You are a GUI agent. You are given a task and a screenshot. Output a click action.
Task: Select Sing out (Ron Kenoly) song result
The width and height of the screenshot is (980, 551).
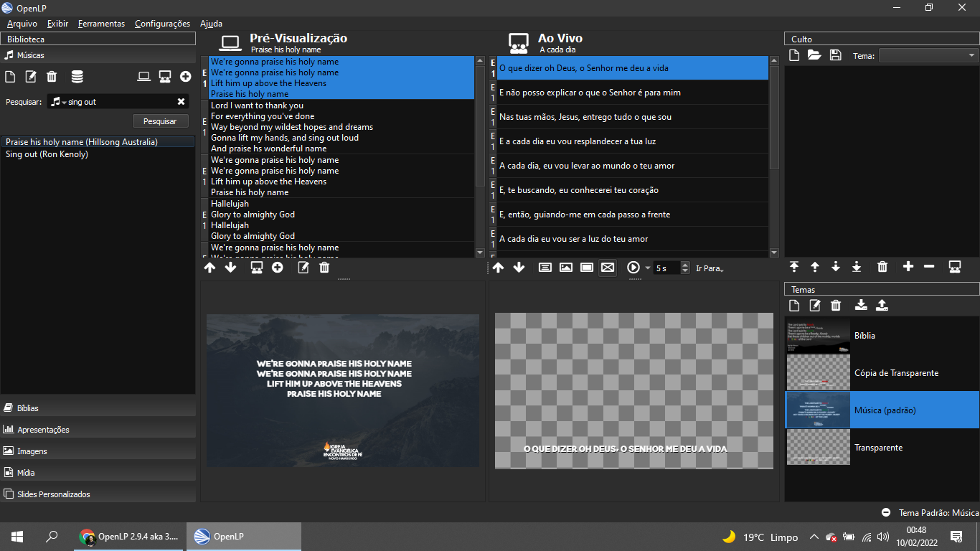click(47, 154)
